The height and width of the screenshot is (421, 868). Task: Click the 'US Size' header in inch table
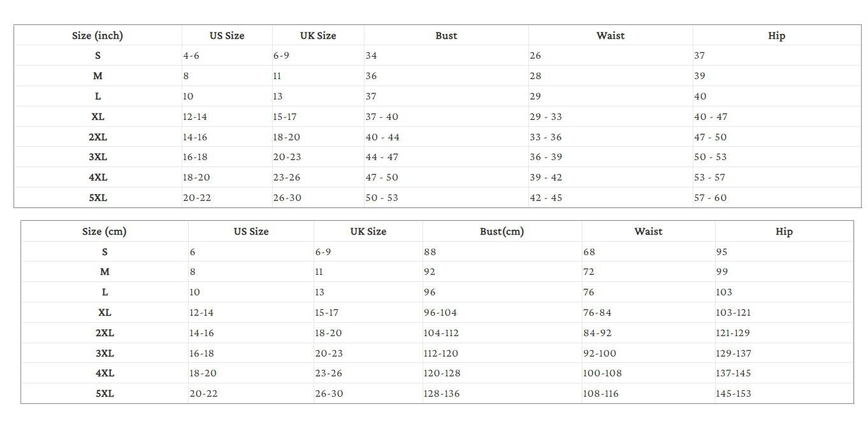point(227,36)
